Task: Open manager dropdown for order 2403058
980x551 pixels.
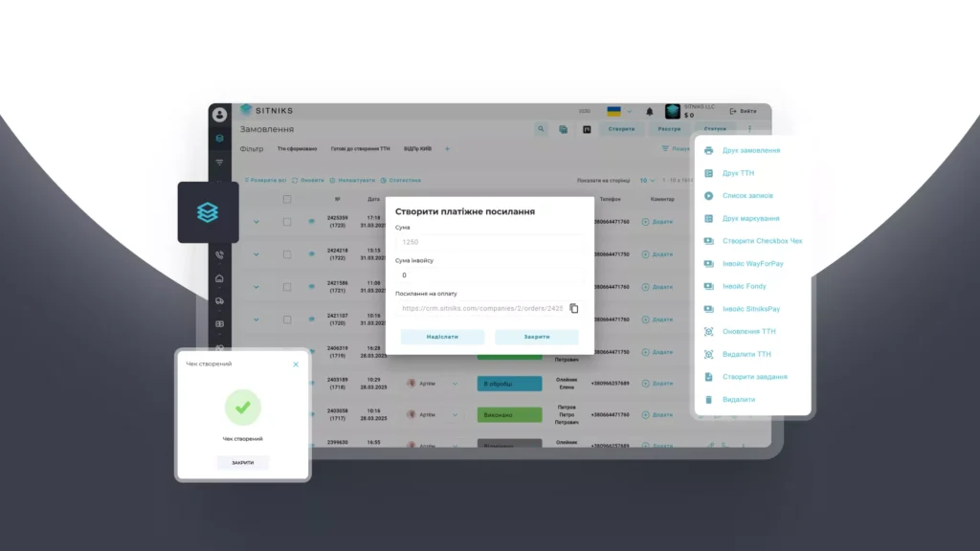Action: pyautogui.click(x=455, y=415)
